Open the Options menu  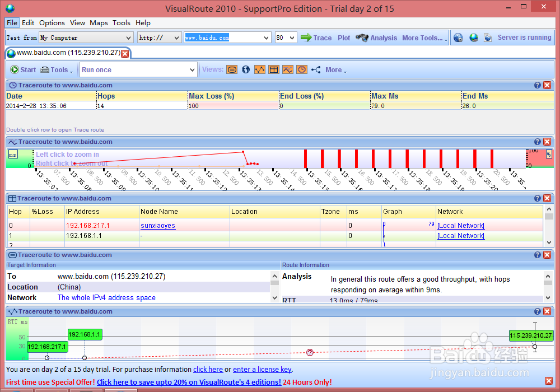pos(52,22)
